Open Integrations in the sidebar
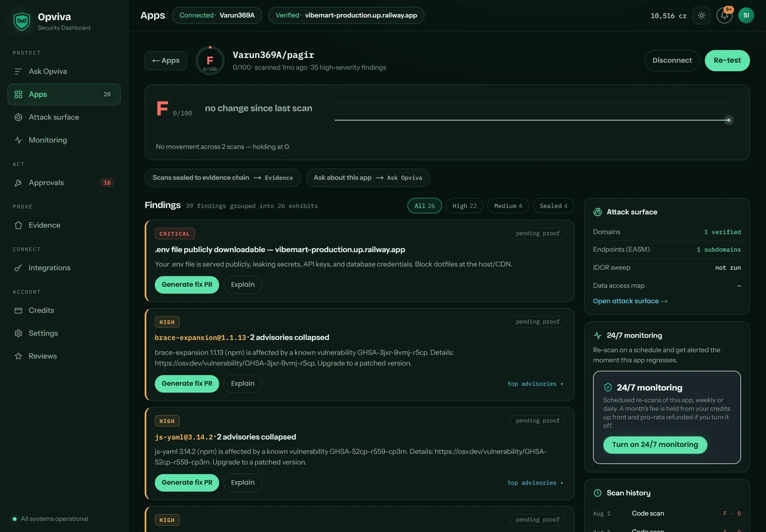 pyautogui.click(x=64, y=268)
